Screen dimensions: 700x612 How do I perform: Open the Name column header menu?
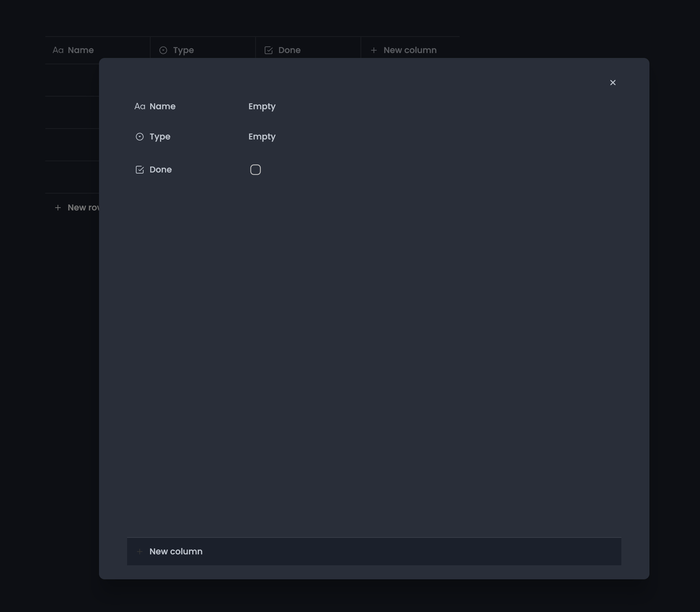[81, 50]
